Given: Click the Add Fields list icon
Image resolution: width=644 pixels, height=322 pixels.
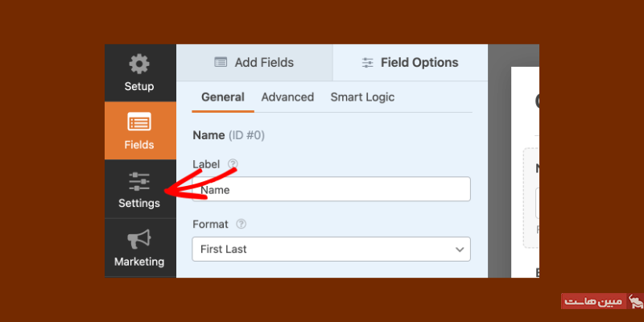Looking at the screenshot, I should pyautogui.click(x=221, y=62).
